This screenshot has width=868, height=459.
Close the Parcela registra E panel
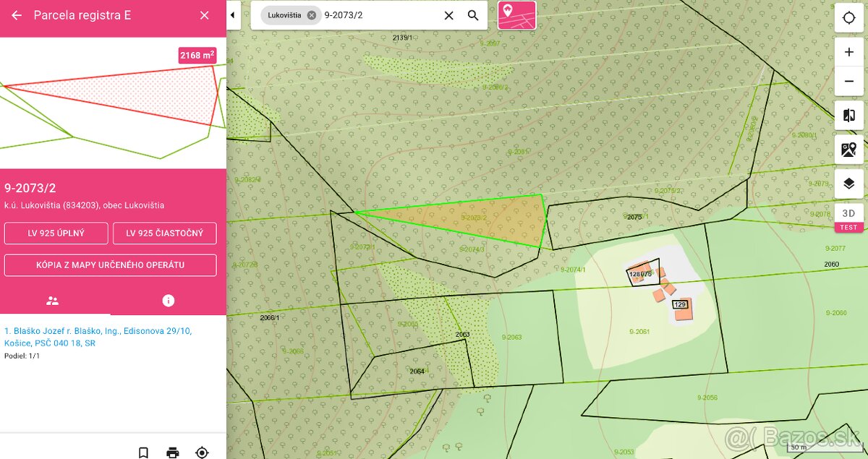[205, 15]
